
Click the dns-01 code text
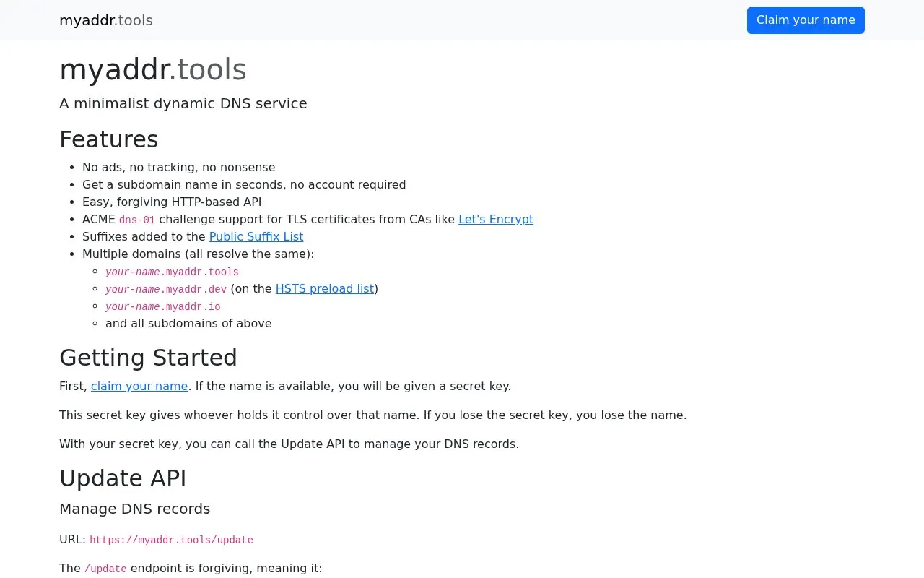[137, 220]
